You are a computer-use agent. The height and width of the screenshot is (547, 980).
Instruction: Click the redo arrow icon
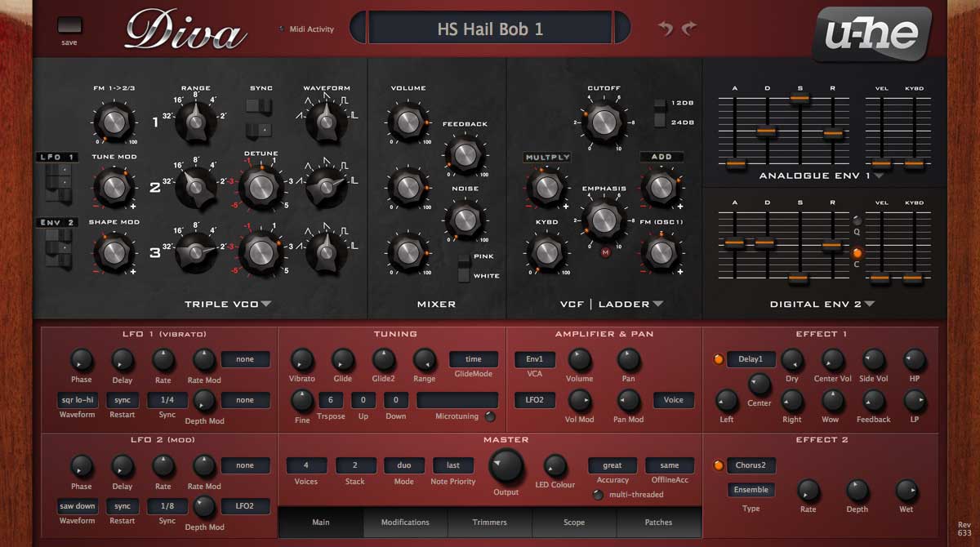pyautogui.click(x=689, y=29)
